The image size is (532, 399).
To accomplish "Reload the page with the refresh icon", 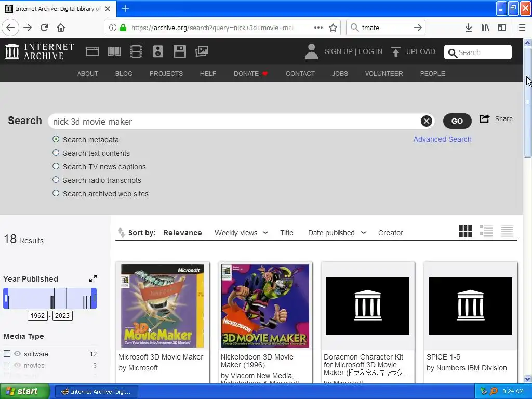I will click(45, 28).
